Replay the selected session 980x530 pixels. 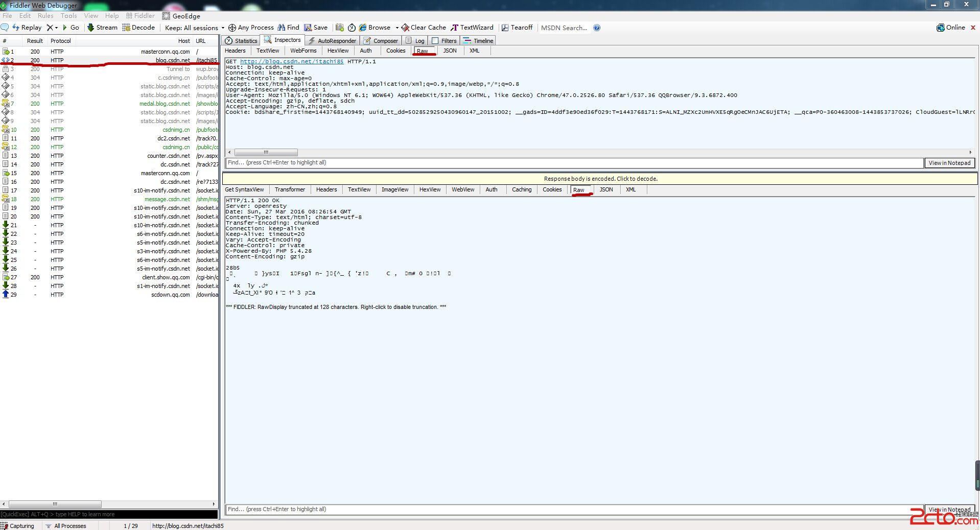(x=27, y=28)
